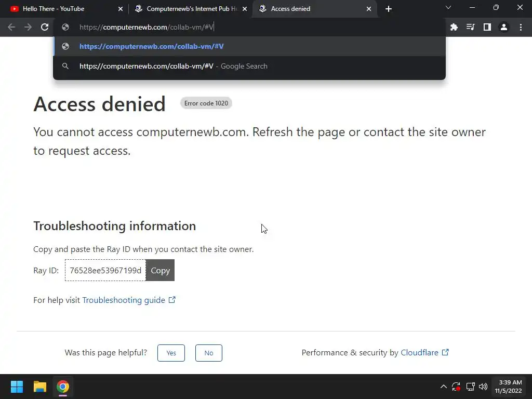Open the Extensions puzzle icon
Screen dimensions: 532x399
click(454, 27)
